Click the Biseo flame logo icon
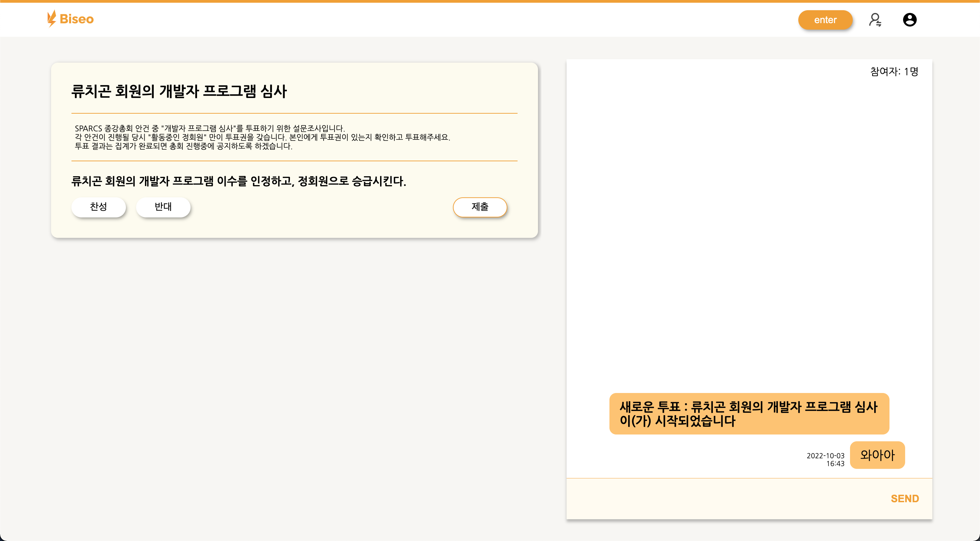The width and height of the screenshot is (980, 541). (51, 19)
